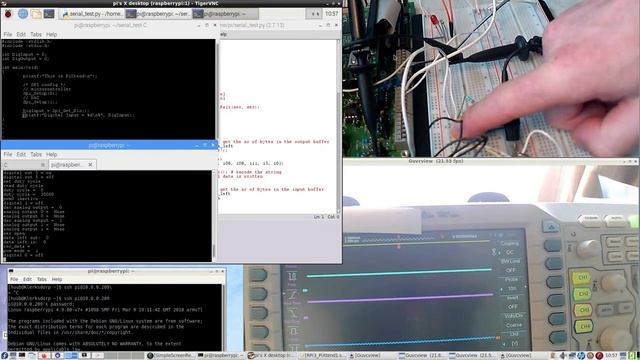Click the arrows tray icon in VNC panel

[315, 14]
